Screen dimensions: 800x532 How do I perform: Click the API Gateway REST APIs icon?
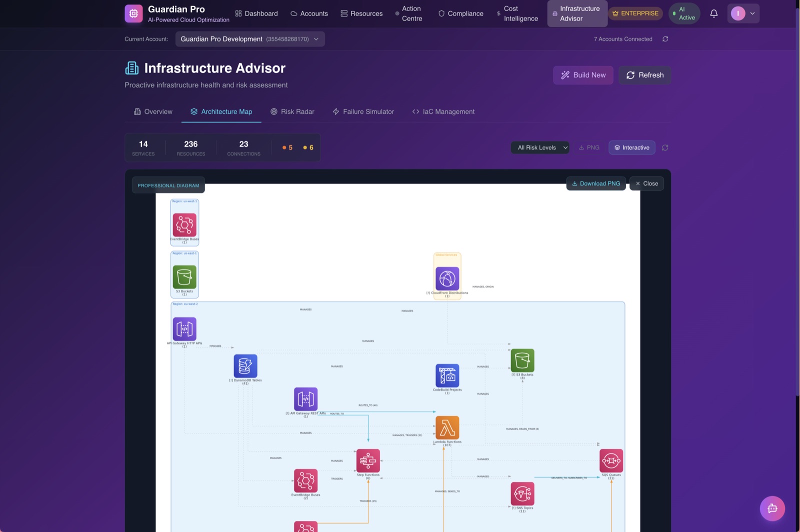(306, 399)
